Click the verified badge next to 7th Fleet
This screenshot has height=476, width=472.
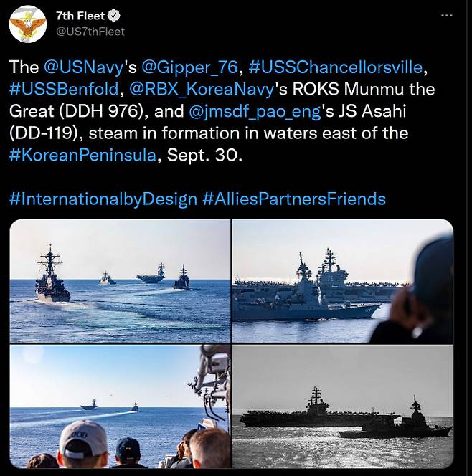click(x=113, y=15)
